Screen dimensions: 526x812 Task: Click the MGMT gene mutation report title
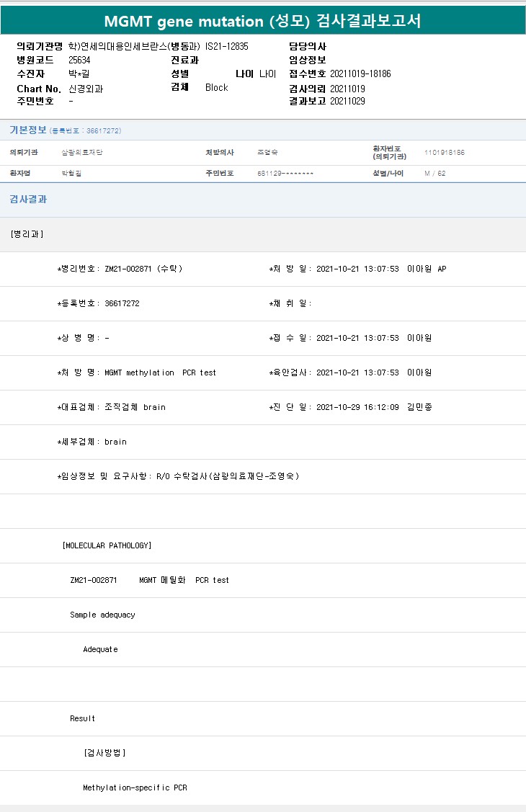tap(262, 21)
